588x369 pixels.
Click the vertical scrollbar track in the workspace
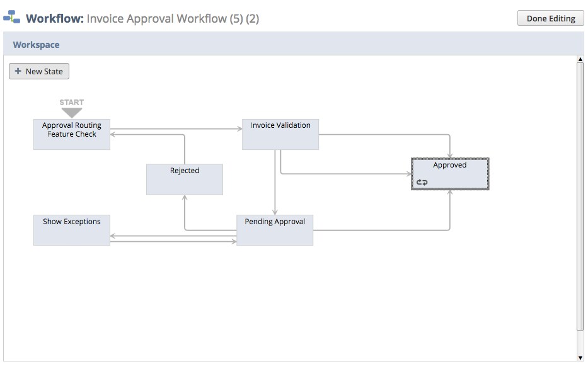(580, 196)
